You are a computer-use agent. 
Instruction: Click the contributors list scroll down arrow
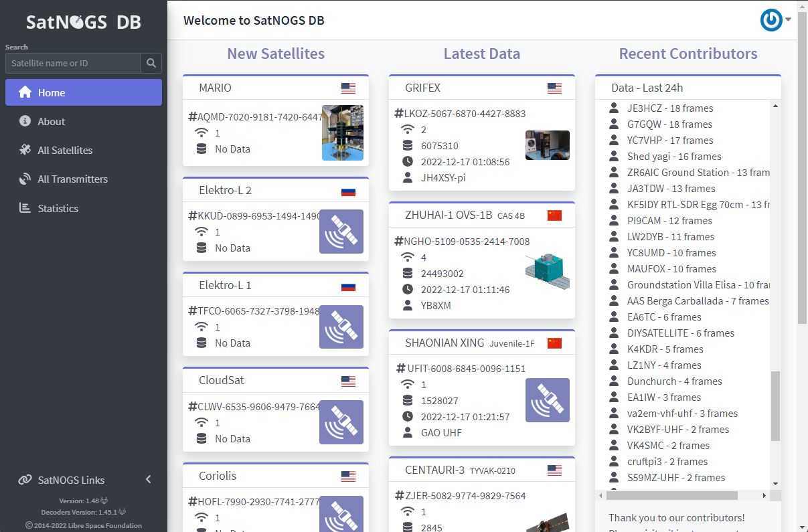tap(775, 483)
